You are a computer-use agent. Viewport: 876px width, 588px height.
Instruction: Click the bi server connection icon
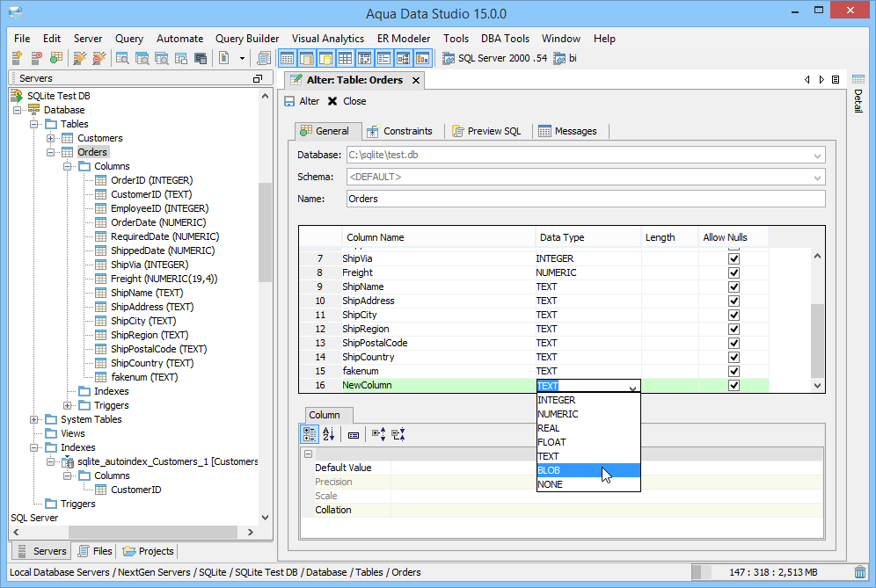click(x=558, y=58)
